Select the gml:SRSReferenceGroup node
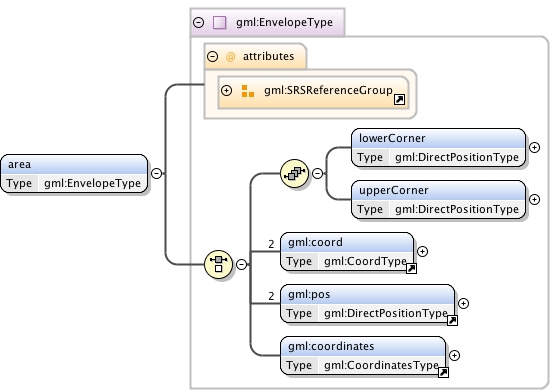550x390 pixels. [x=313, y=93]
